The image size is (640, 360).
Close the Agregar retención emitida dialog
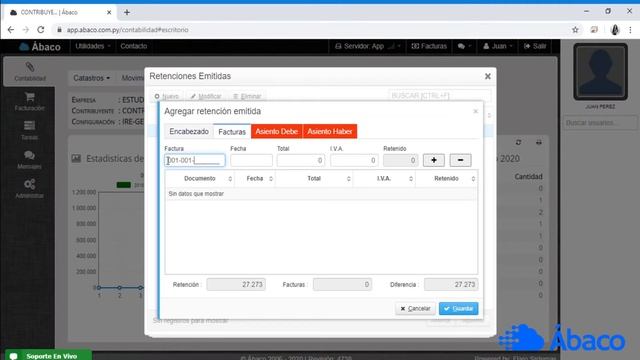click(476, 111)
